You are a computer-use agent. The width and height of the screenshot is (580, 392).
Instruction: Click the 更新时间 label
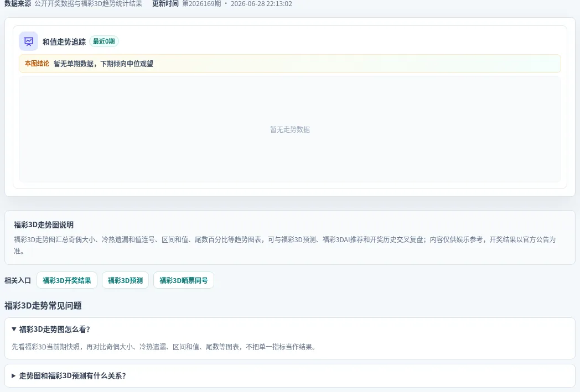pos(165,4)
